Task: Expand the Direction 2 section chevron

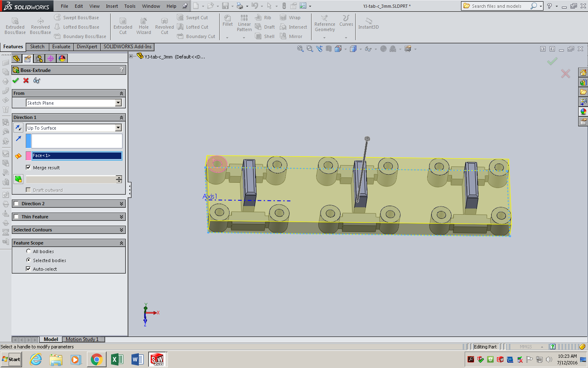Action: click(x=121, y=204)
